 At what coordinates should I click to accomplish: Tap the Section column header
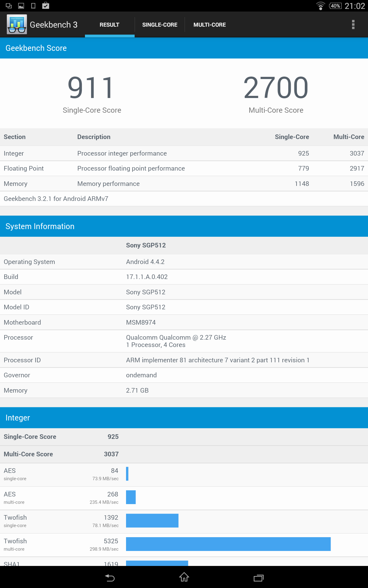15,137
